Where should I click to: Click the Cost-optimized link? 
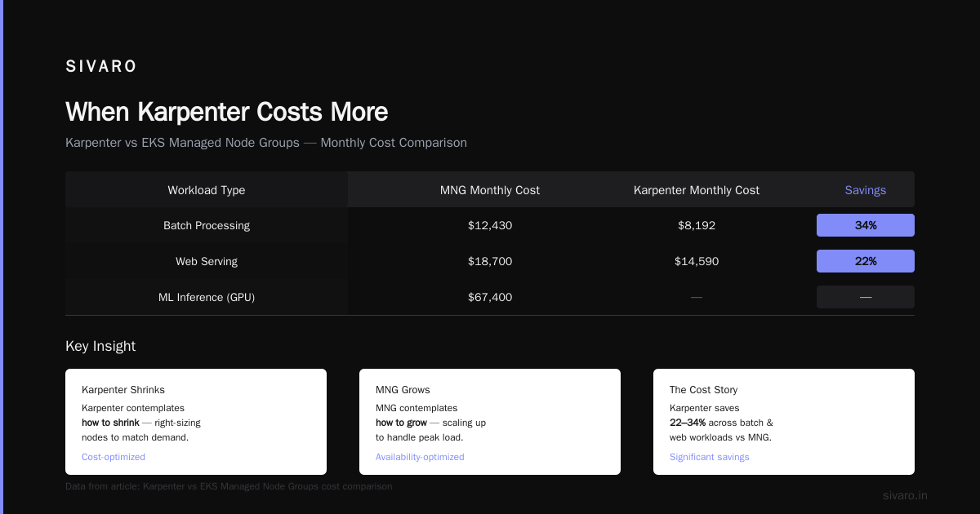114,457
